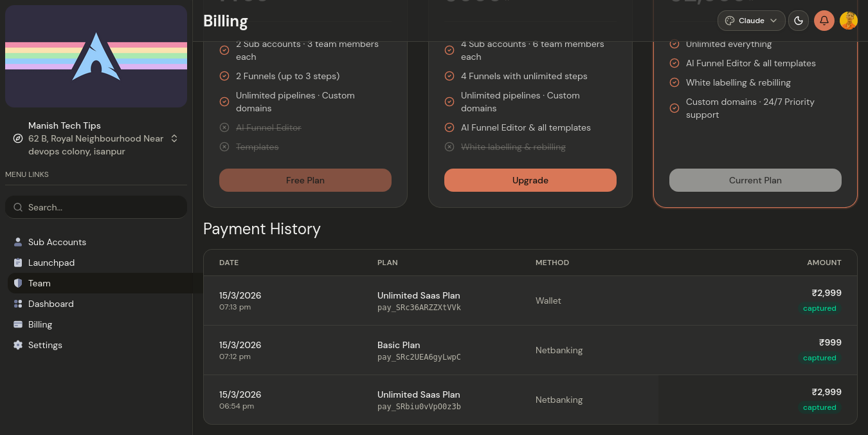Click the crossed icon beside White labelling & rebilling
Image resolution: width=868 pixels, height=435 pixels.
point(449,147)
